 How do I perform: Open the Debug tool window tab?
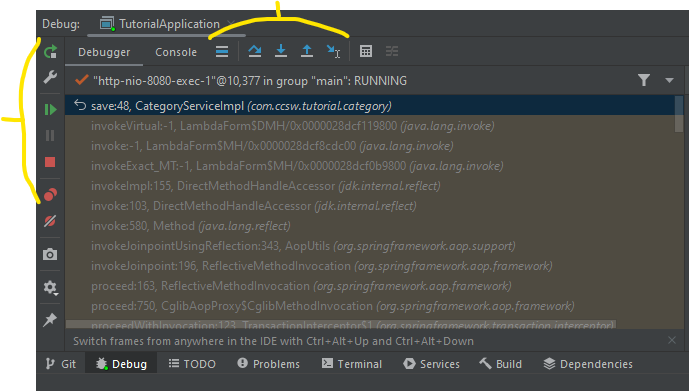[x=121, y=364]
